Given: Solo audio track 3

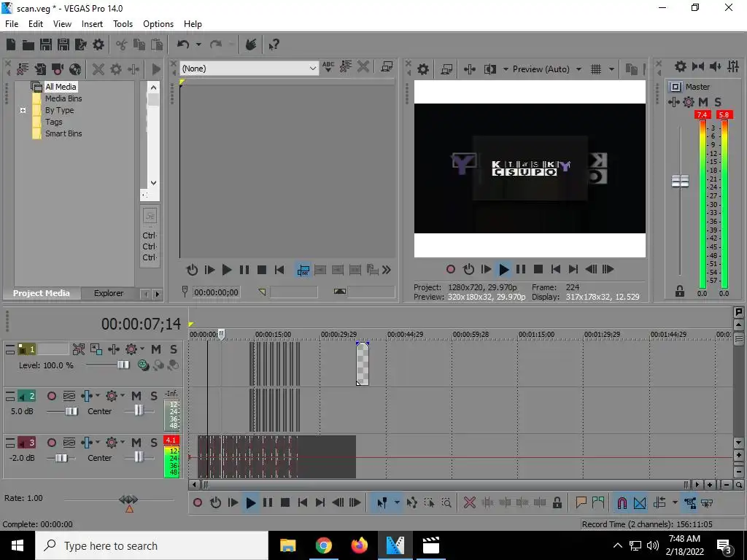Looking at the screenshot, I should coord(153,443).
